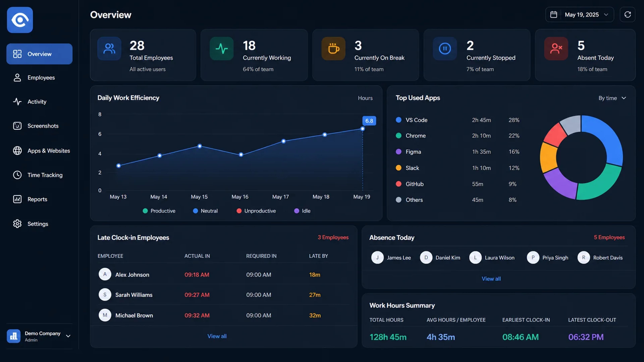Image resolution: width=644 pixels, height=362 pixels.
Task: Click the Employees person icon
Action: [17, 77]
